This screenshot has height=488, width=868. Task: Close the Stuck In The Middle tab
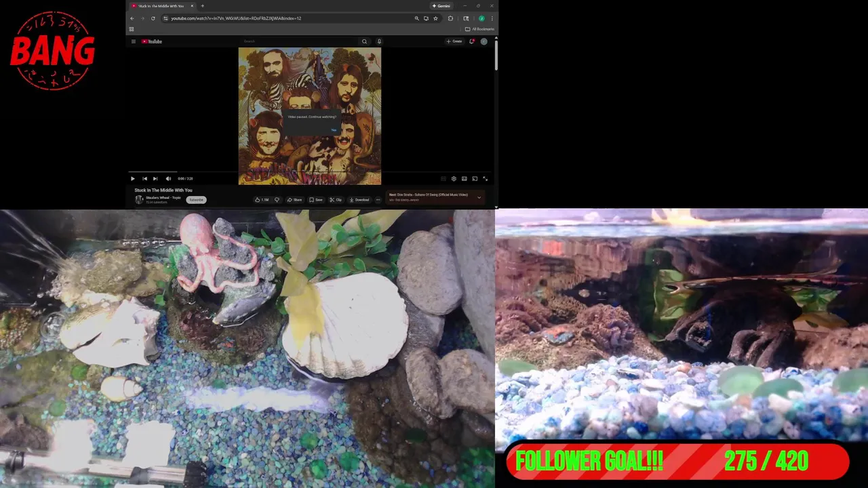[191, 5]
